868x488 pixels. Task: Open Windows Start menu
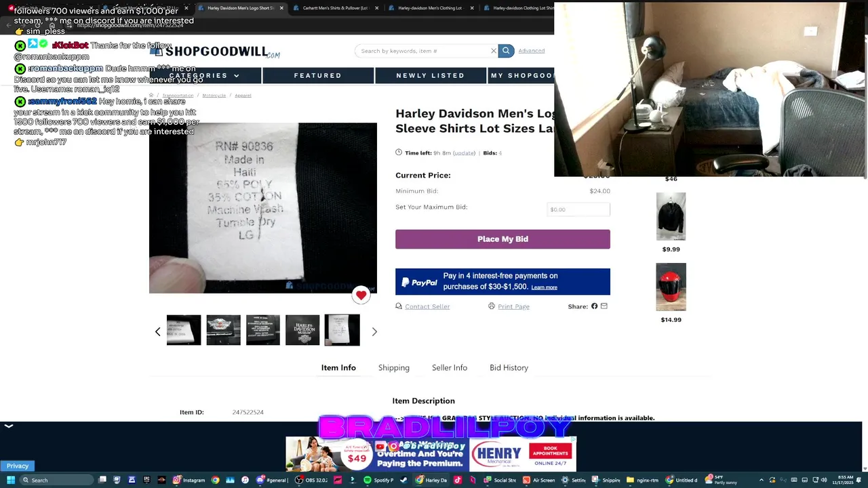coord(11,480)
